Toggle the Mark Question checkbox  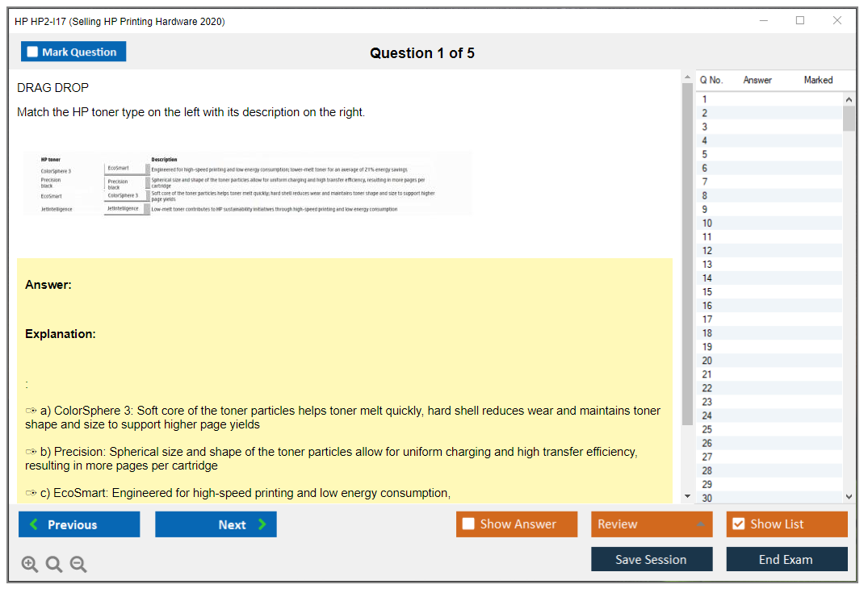coord(33,52)
